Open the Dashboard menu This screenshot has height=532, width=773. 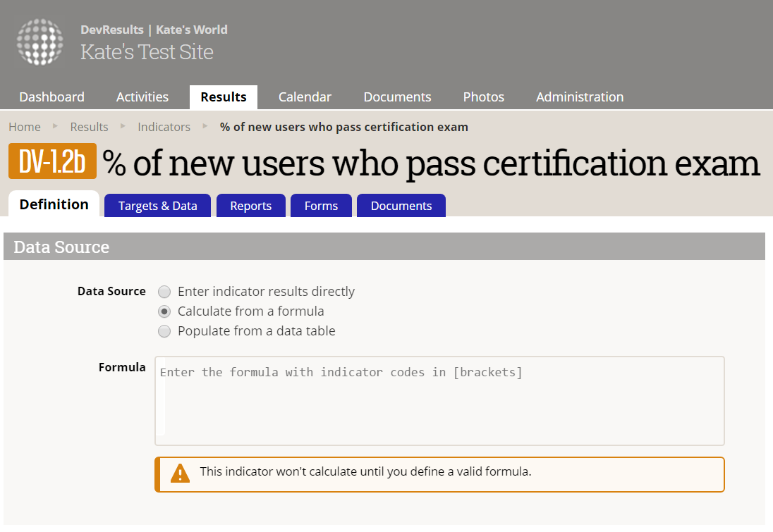click(x=51, y=97)
